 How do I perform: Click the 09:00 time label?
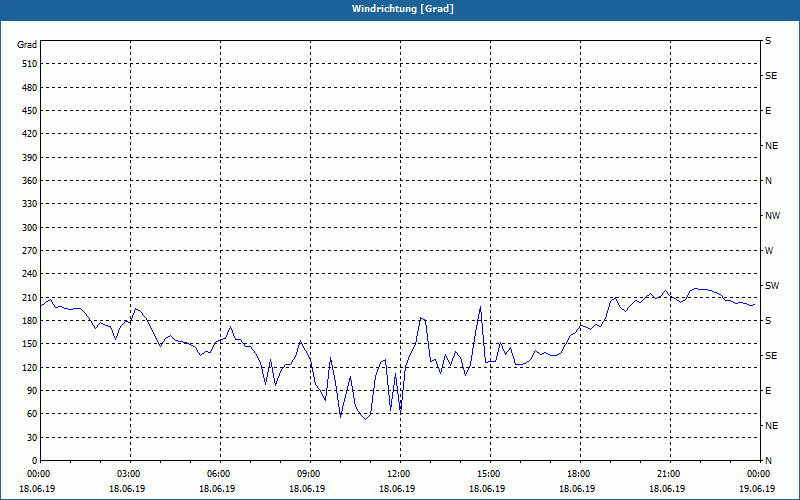pyautogui.click(x=310, y=473)
